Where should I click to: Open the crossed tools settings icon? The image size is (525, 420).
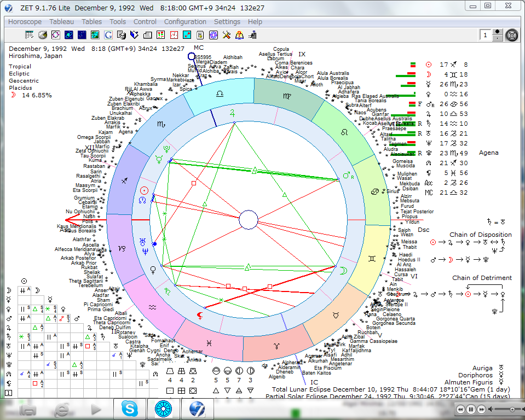(226, 35)
